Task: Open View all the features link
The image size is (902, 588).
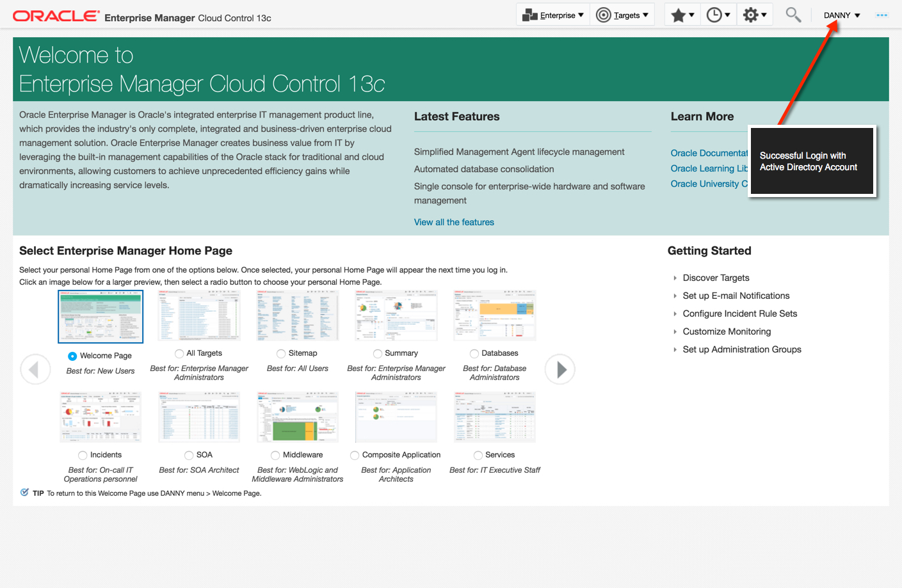Action: (x=454, y=222)
